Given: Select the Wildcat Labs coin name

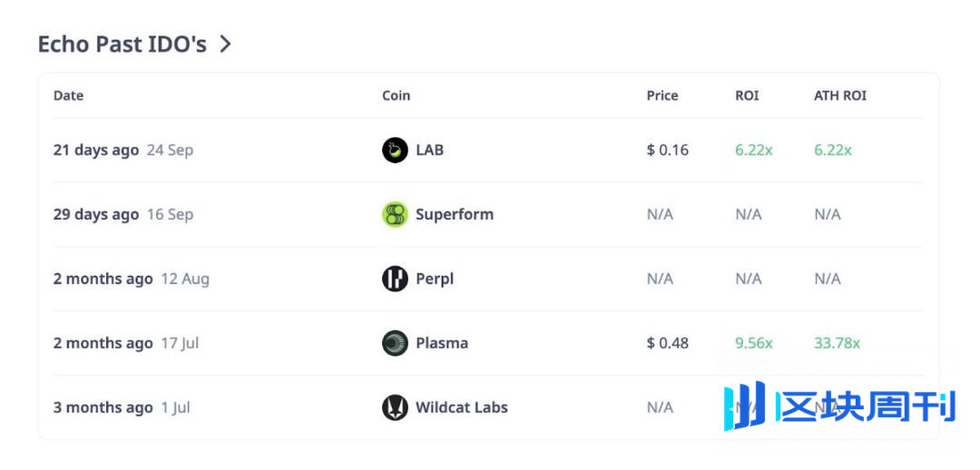Looking at the screenshot, I should click(461, 407).
